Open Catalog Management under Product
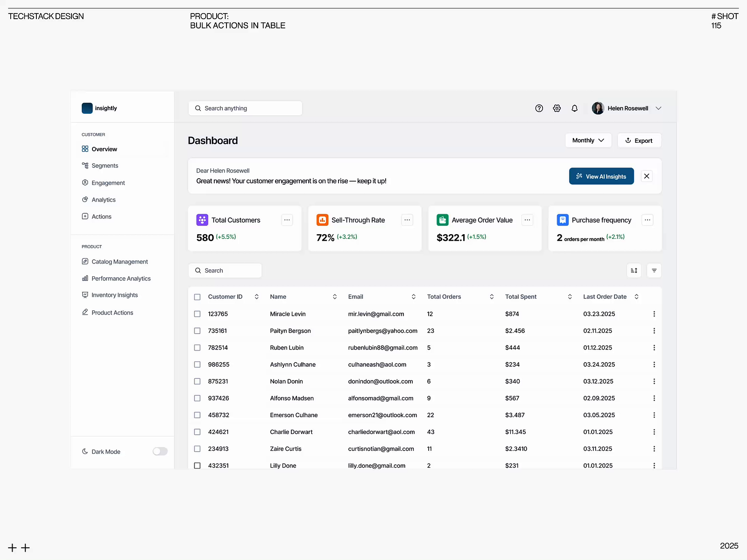The height and width of the screenshot is (560, 747). point(120,261)
